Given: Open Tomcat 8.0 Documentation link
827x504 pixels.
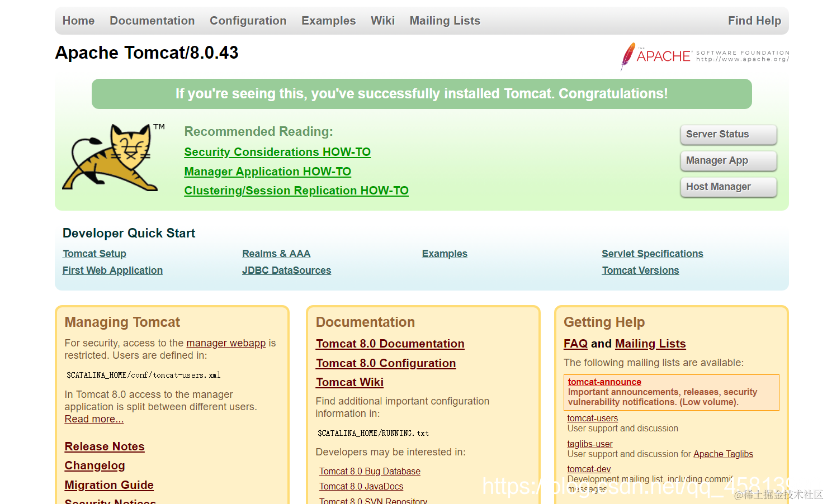Looking at the screenshot, I should (390, 344).
